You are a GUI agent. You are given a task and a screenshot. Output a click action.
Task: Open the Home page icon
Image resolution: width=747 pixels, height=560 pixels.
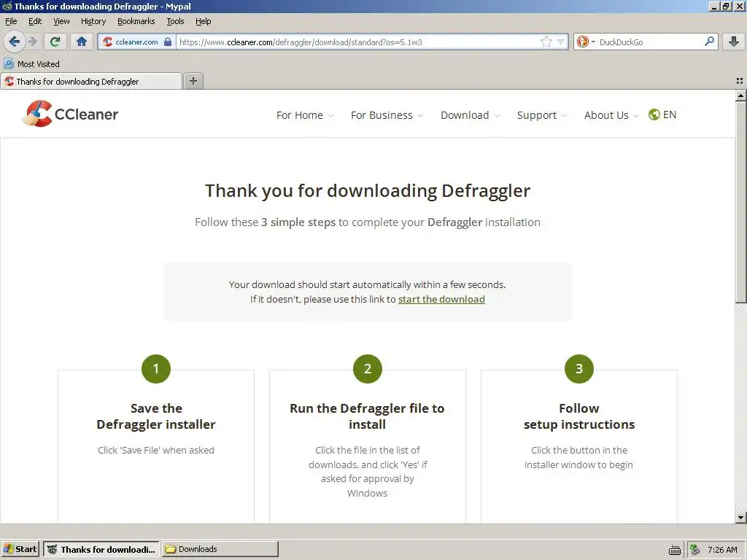(x=82, y=42)
